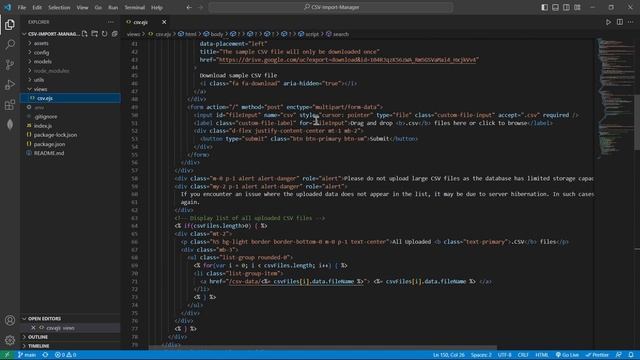This screenshot has height=360, width=640.
Task: Open the Accounts menu icon
Action: click(x=10, y=320)
